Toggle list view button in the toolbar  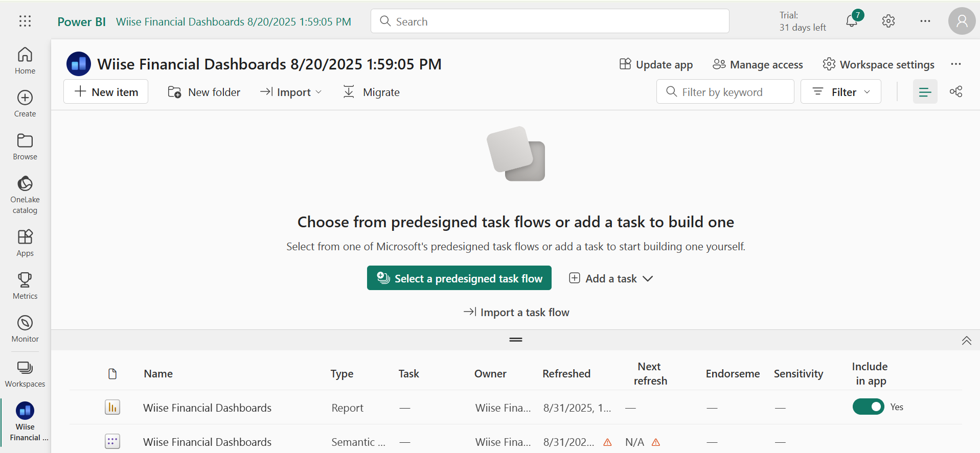point(925,91)
